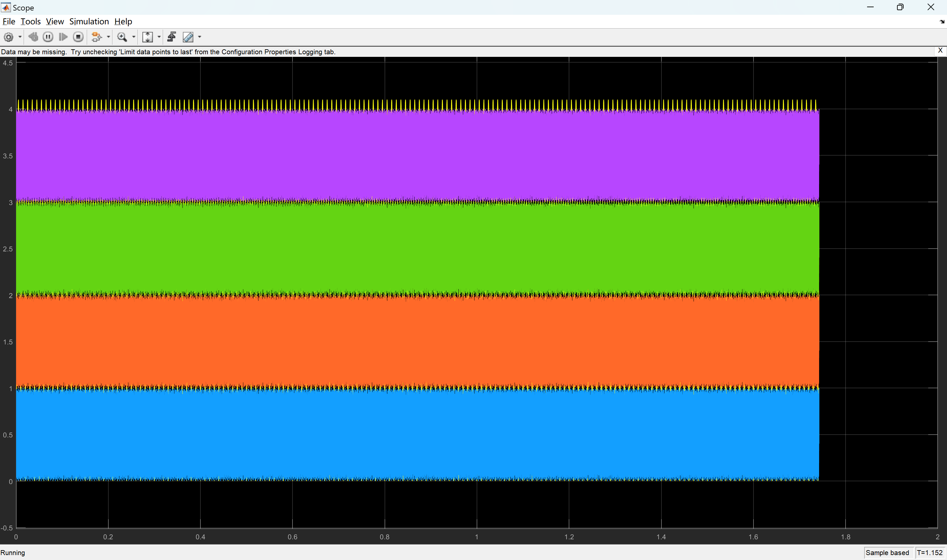
Task: Open the Tools menu
Action: [30, 21]
